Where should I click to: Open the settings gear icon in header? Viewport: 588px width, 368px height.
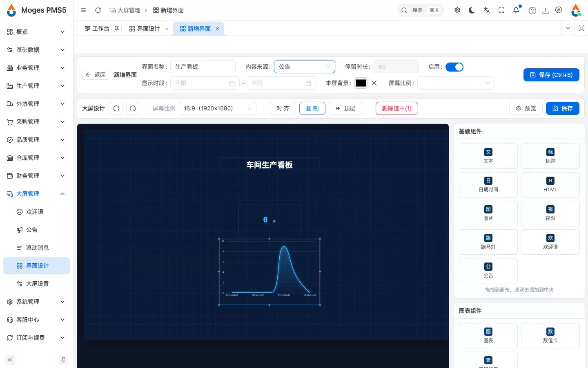pyautogui.click(x=457, y=10)
